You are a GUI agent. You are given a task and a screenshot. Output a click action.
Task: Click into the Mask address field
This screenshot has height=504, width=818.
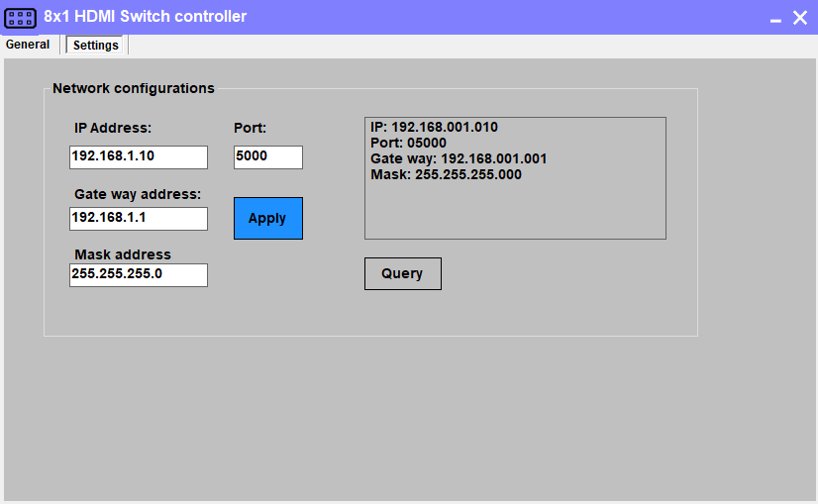point(139,274)
